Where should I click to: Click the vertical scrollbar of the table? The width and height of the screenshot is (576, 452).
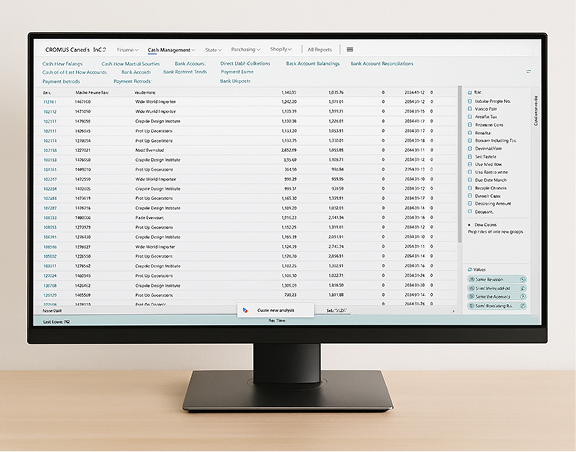click(x=460, y=164)
